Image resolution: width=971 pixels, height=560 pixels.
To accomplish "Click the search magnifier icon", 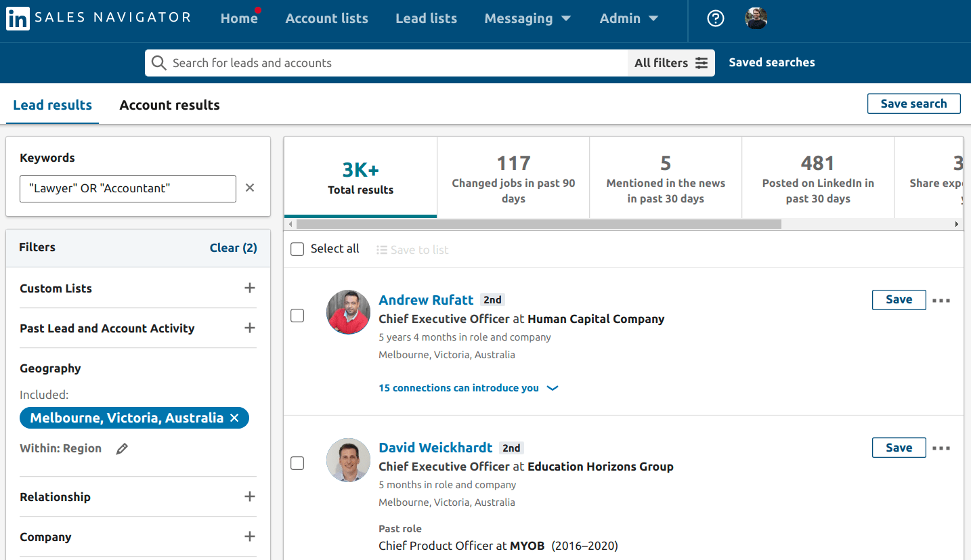I will coord(159,63).
